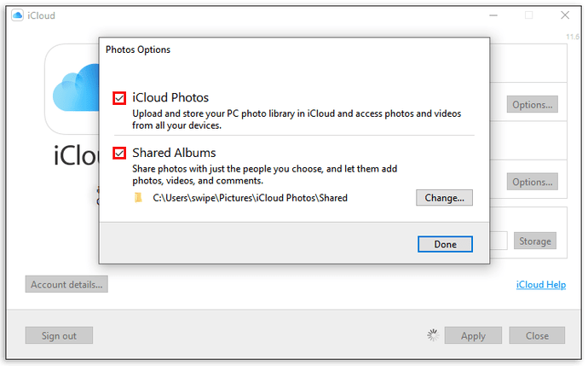Click Change... to pick shared folder
This screenshot has height=366, width=588.
pyautogui.click(x=444, y=198)
